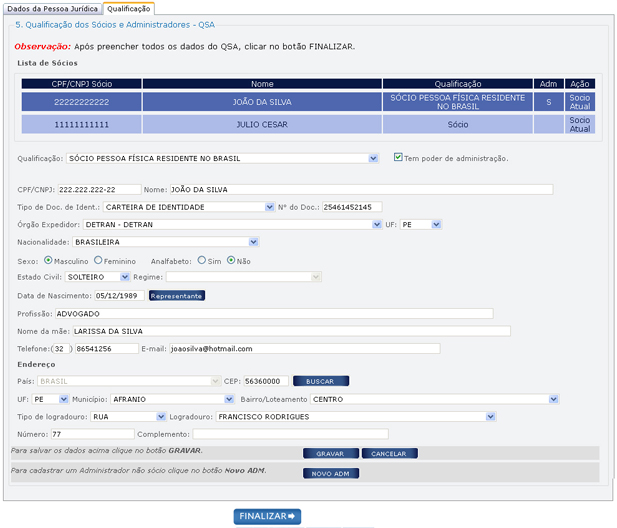Choose Não for Analfabeto
This screenshot has width=617, height=528.
click(231, 260)
